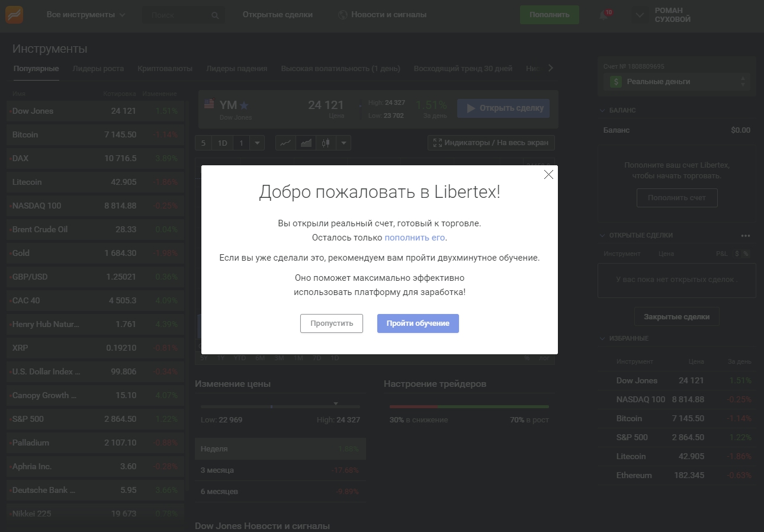The image size is (764, 532).
Task: Enable logarithmic scale with лог toggle
Action: [545, 358]
